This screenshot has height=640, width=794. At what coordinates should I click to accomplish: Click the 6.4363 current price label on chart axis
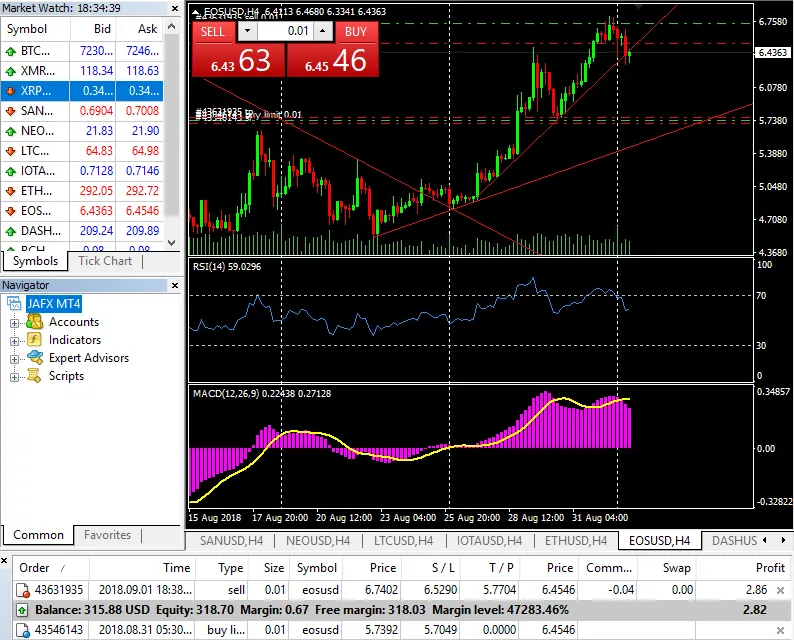[773, 53]
